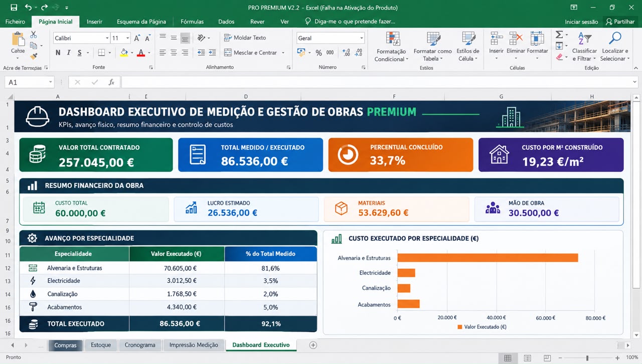Image resolution: width=642 pixels, height=364 pixels.
Task: Expand the Name Box dropdown arrow
Action: [x=50, y=82]
